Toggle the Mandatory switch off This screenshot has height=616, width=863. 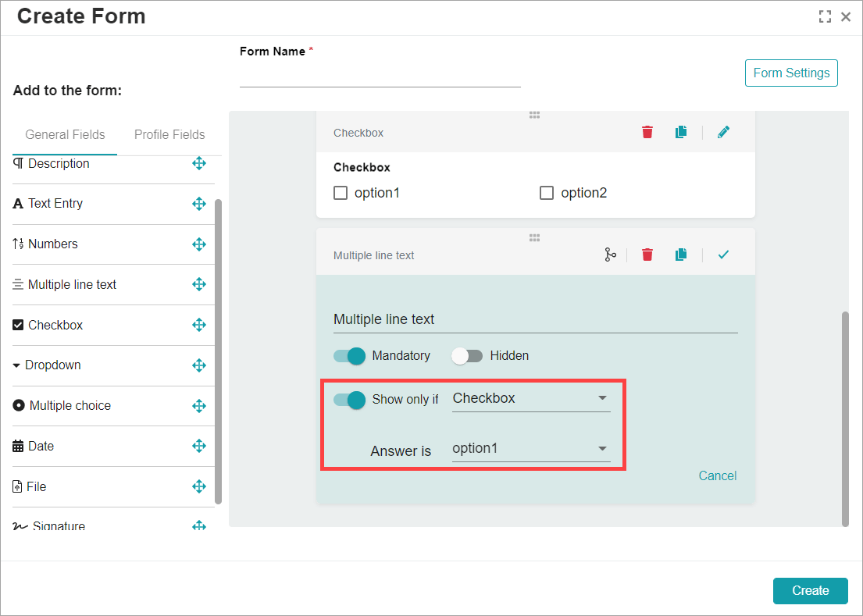pos(349,356)
